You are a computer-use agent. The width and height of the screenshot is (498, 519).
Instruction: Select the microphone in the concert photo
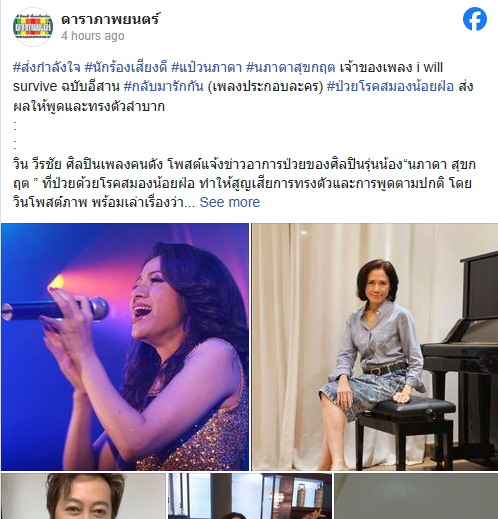click(x=55, y=310)
